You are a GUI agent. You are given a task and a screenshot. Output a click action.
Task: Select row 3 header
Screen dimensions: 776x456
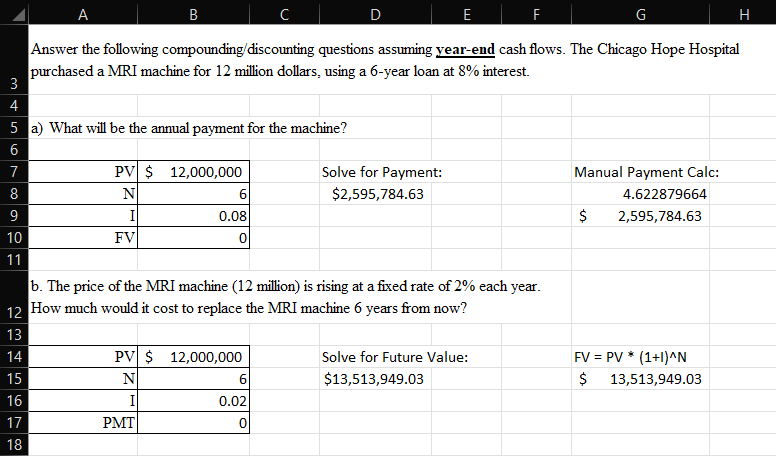pyautogui.click(x=14, y=59)
